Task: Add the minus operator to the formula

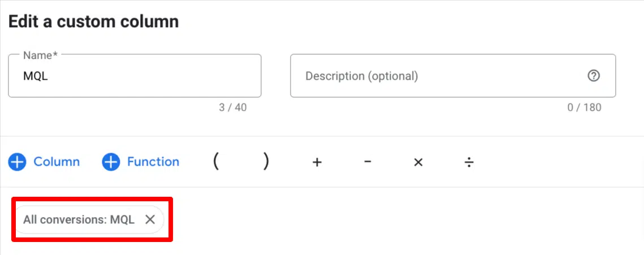Action: pos(368,162)
